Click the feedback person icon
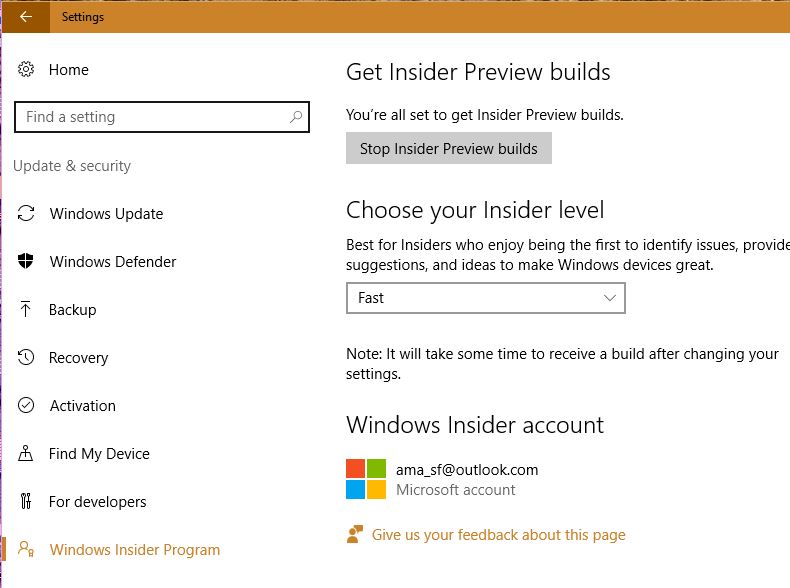 click(353, 535)
